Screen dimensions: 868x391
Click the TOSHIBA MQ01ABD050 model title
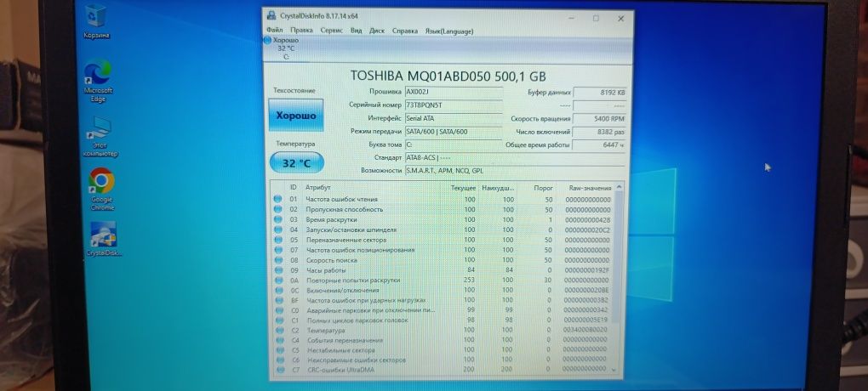point(448,76)
